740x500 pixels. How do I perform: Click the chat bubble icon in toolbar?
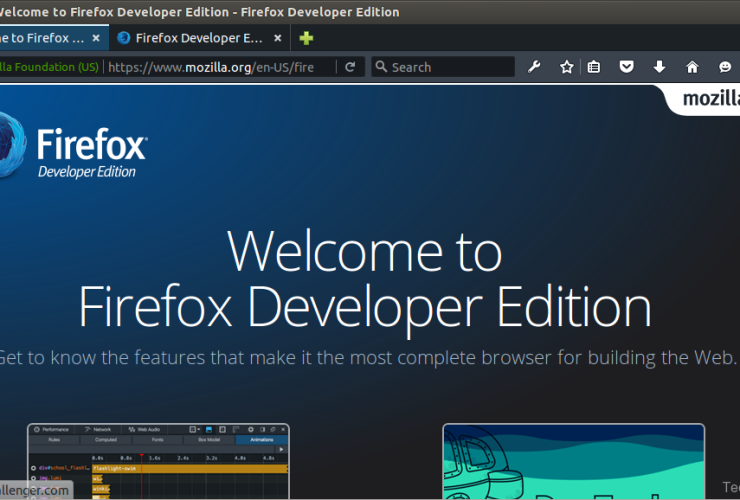click(x=725, y=67)
